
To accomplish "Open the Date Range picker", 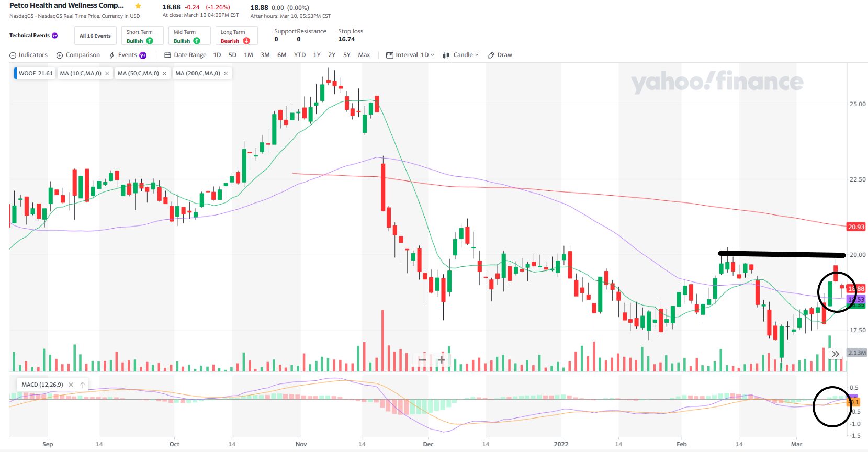I will click(185, 55).
